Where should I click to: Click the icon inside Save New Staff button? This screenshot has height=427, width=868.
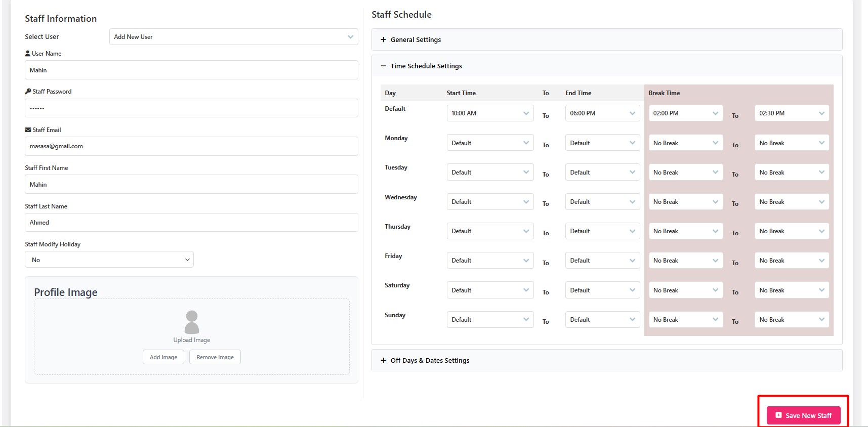click(x=778, y=415)
